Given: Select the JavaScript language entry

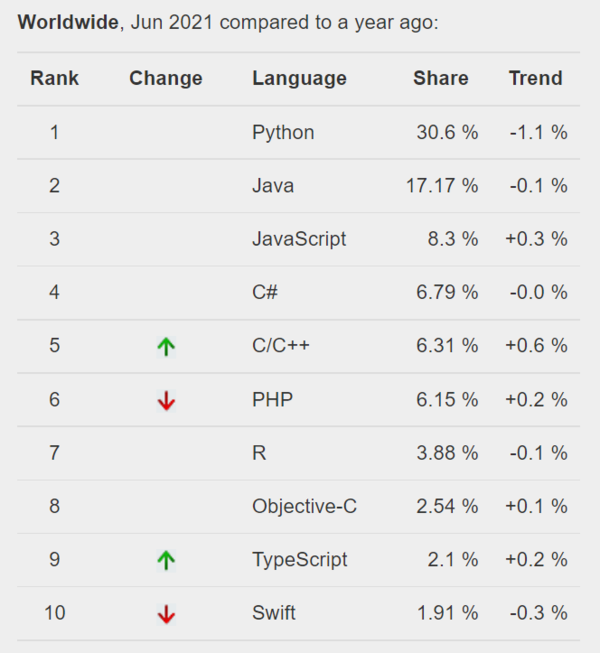Looking at the screenshot, I should tap(299, 239).
